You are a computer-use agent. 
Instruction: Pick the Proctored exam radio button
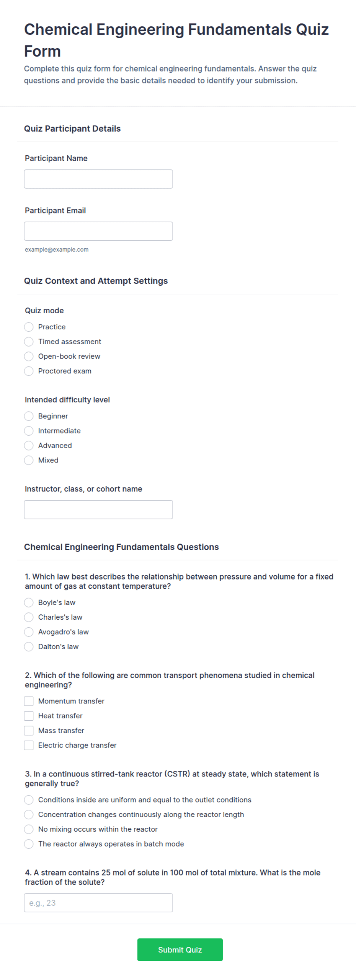(29, 371)
